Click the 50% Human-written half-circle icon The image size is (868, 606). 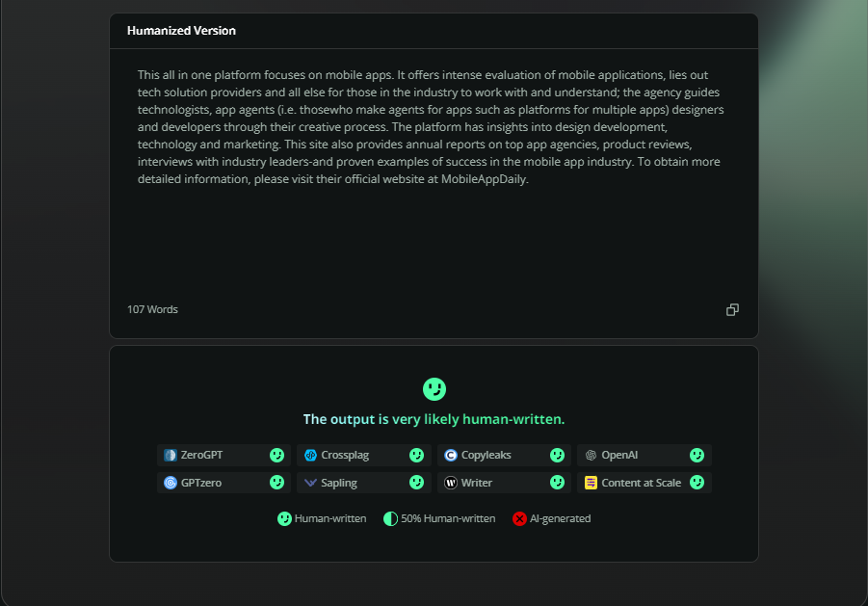click(x=390, y=518)
